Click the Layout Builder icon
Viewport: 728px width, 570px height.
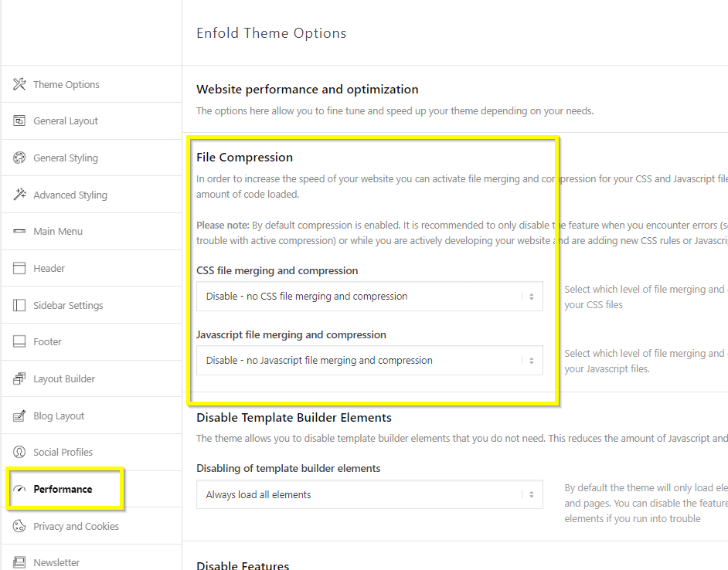(19, 378)
